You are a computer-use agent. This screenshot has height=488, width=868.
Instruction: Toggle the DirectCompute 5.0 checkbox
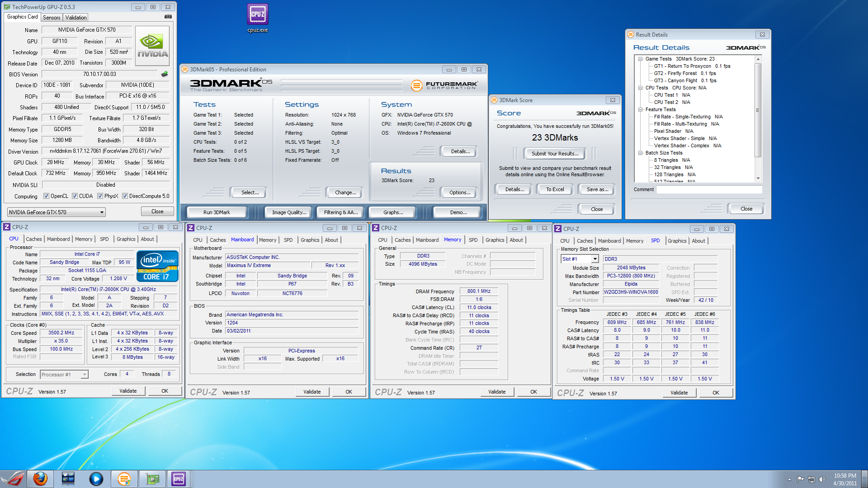coord(125,196)
